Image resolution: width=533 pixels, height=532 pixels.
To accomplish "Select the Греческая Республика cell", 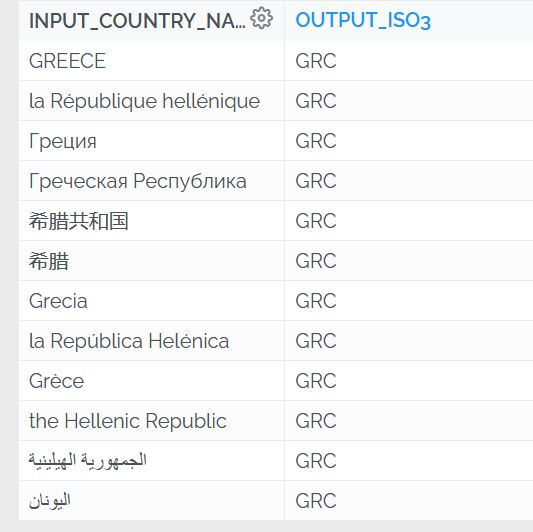I will tap(152, 181).
